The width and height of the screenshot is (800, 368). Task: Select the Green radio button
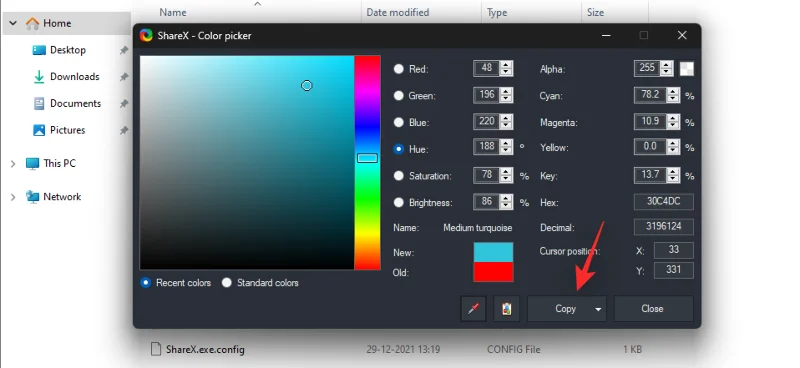399,95
